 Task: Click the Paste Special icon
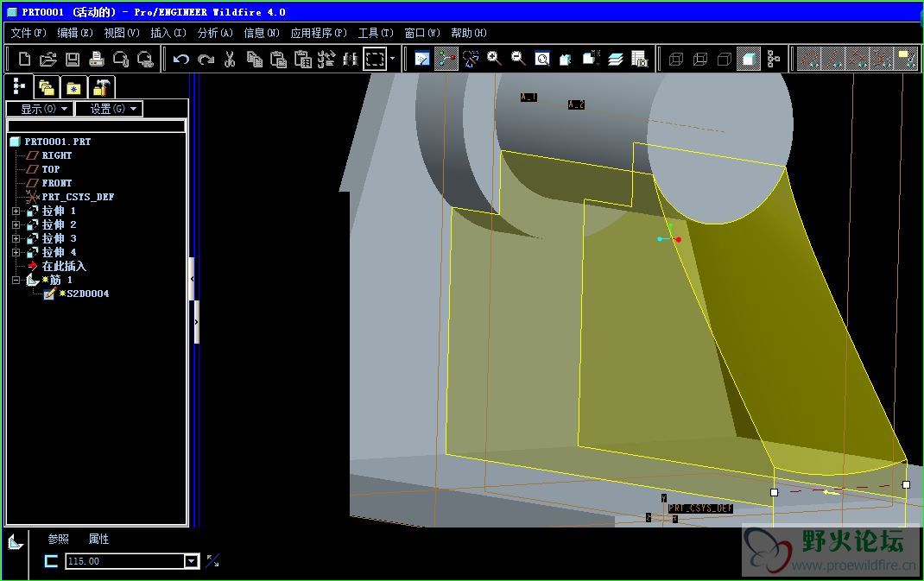pyautogui.click(x=302, y=59)
